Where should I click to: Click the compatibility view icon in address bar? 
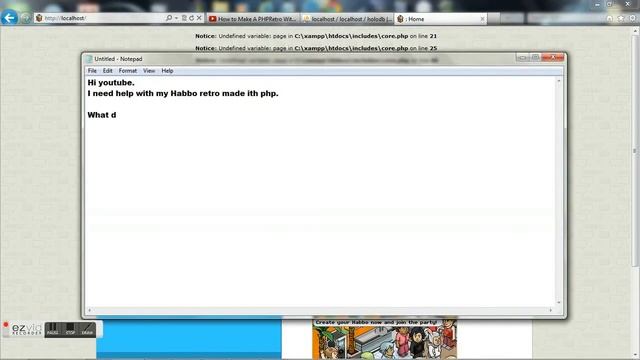(184, 18)
